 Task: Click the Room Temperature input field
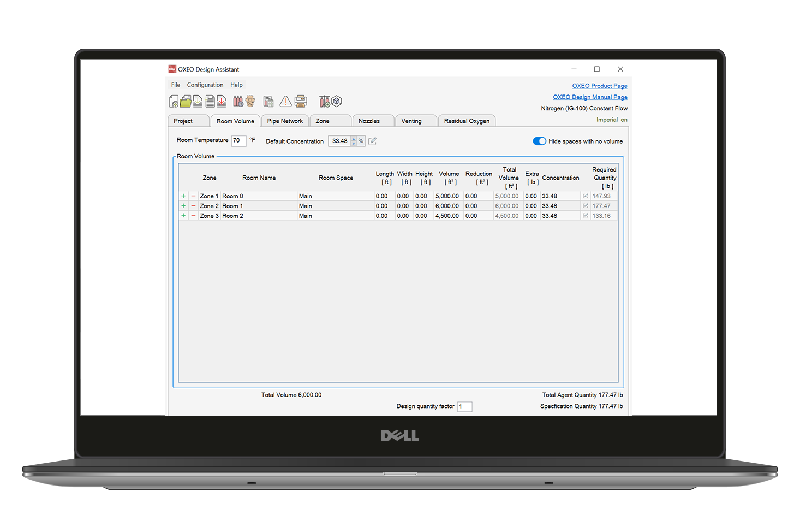(238, 140)
